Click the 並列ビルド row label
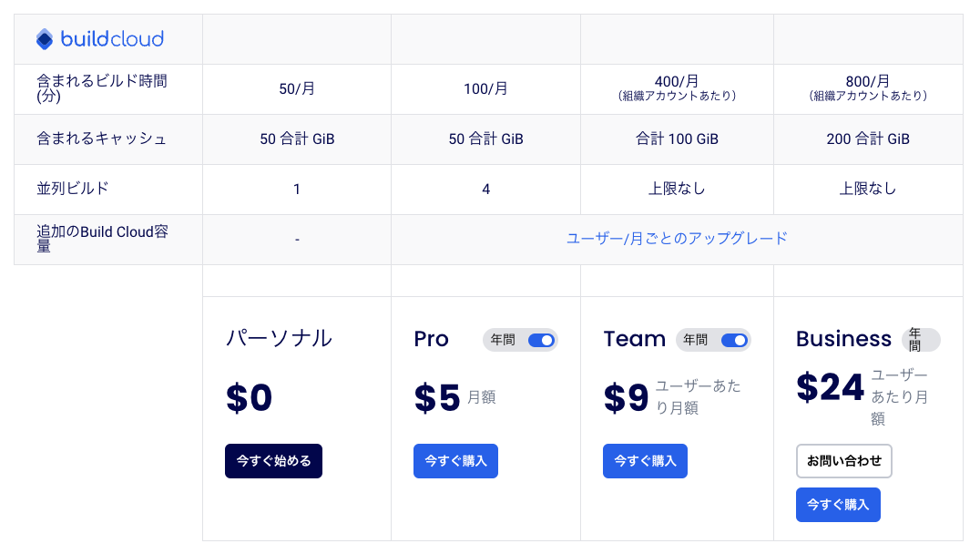This screenshot has height=554, width=980. pyautogui.click(x=73, y=189)
